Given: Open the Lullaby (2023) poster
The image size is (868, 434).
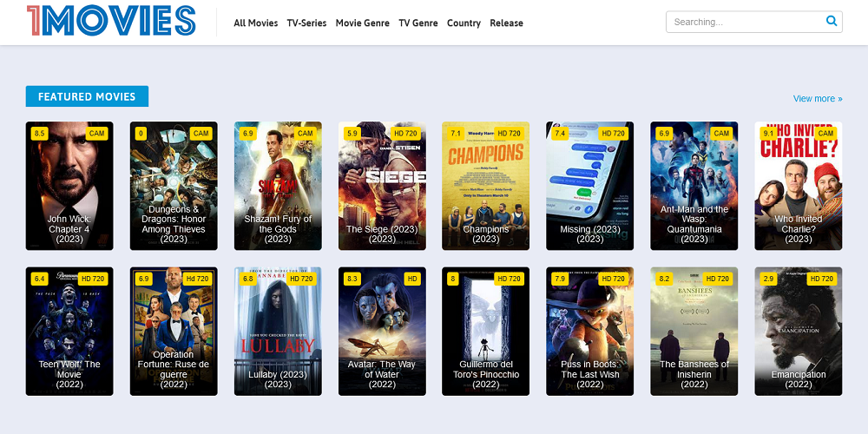Looking at the screenshot, I should [x=278, y=332].
